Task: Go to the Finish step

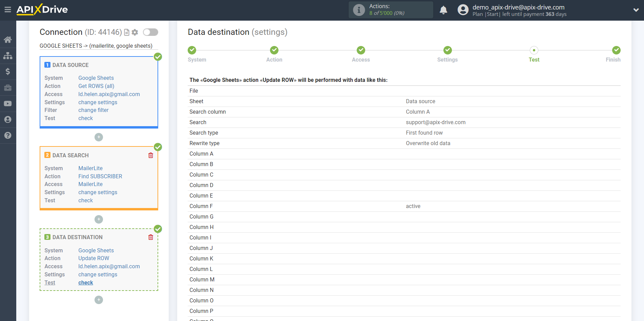Action: pos(616,50)
